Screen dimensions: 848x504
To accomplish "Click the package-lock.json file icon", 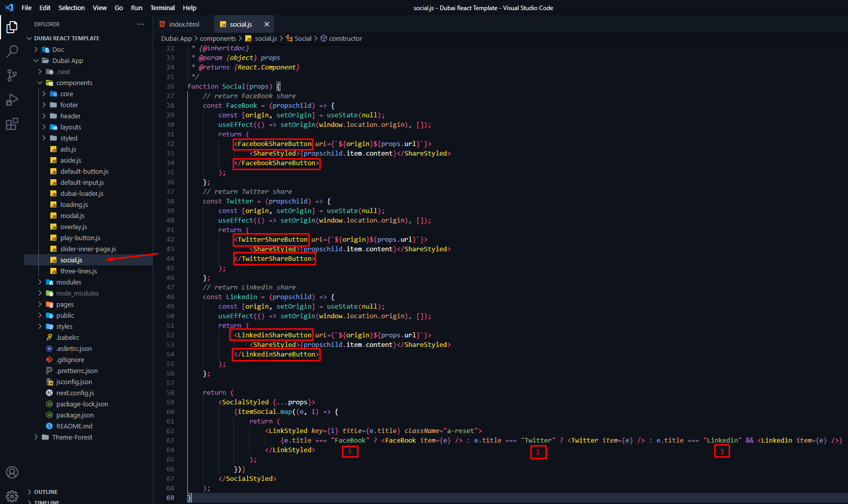I will coord(49,404).
